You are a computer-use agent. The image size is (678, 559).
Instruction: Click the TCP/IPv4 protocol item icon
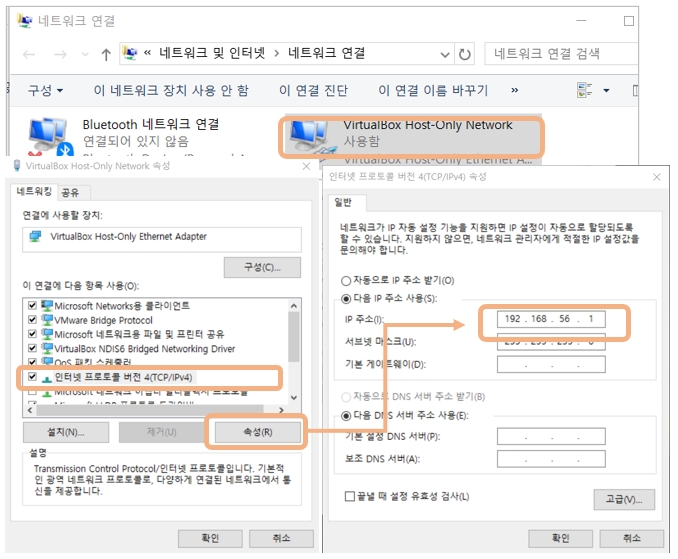(47, 378)
